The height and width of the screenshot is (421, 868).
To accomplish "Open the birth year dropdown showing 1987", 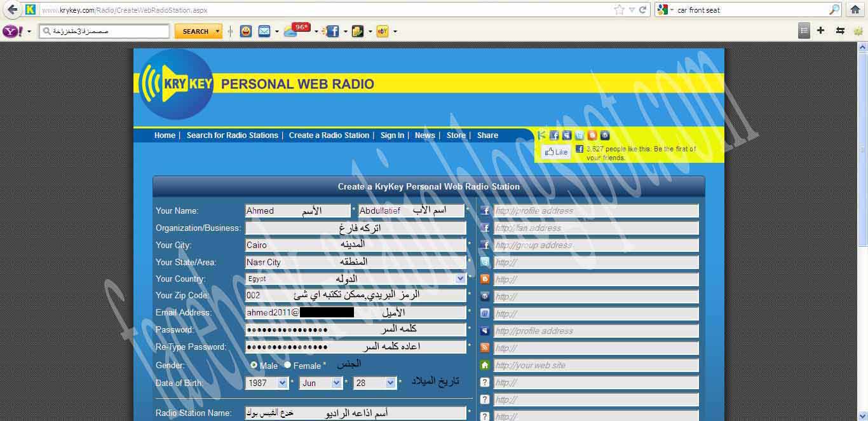I will (x=267, y=383).
